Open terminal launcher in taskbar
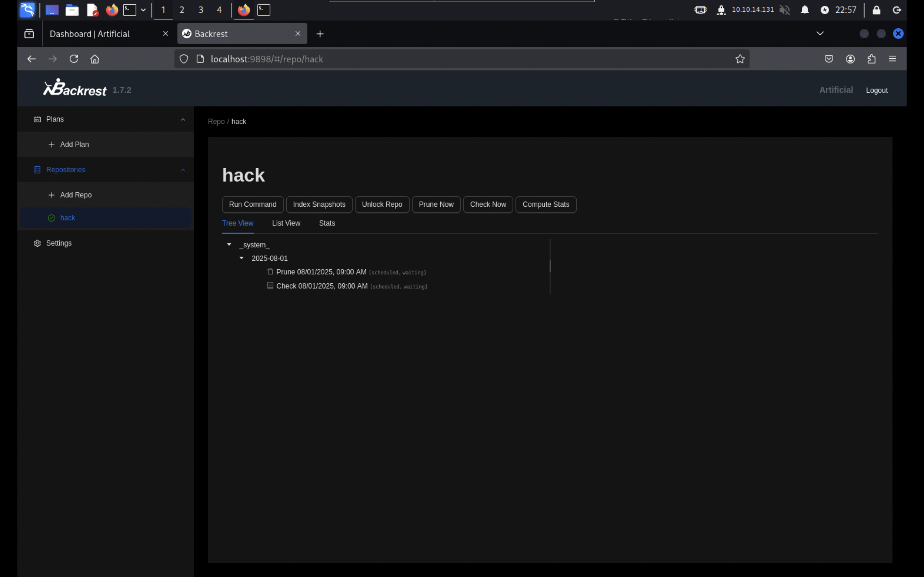This screenshot has width=924, height=577. [x=130, y=10]
